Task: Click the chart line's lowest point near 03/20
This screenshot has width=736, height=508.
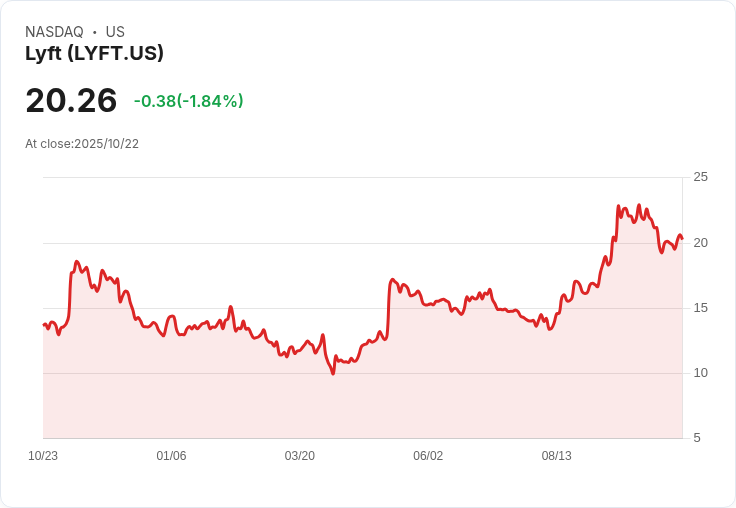Action: [x=333, y=373]
